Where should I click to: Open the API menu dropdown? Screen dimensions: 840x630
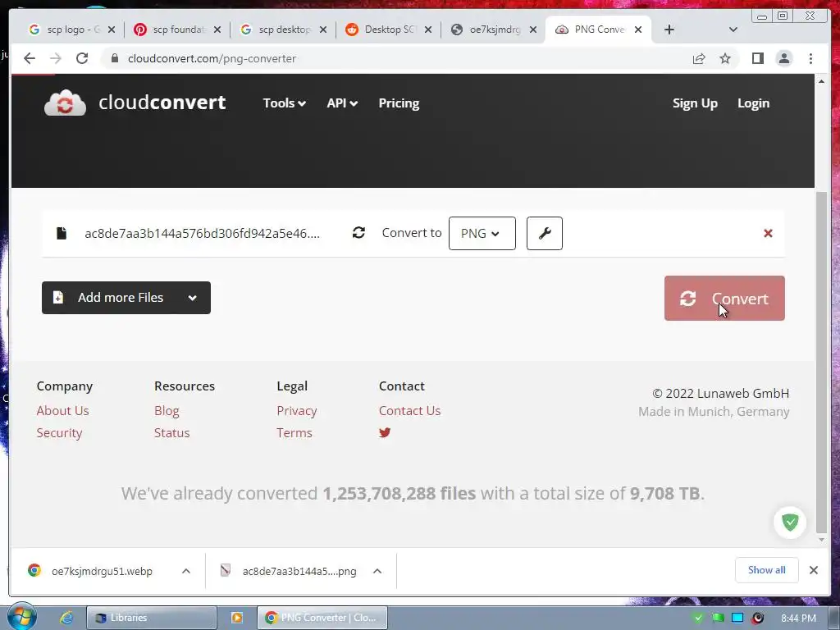tap(342, 103)
